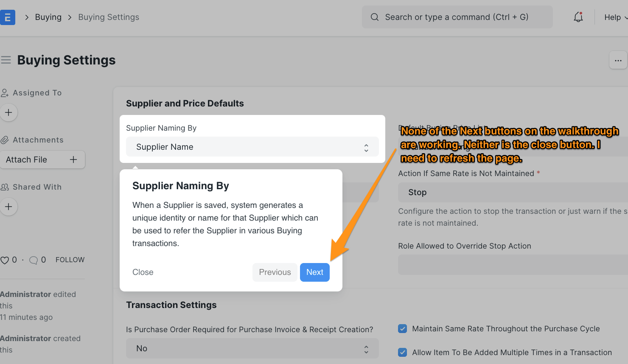Open Action If Same Rate dropdown showing Stop

click(513, 193)
